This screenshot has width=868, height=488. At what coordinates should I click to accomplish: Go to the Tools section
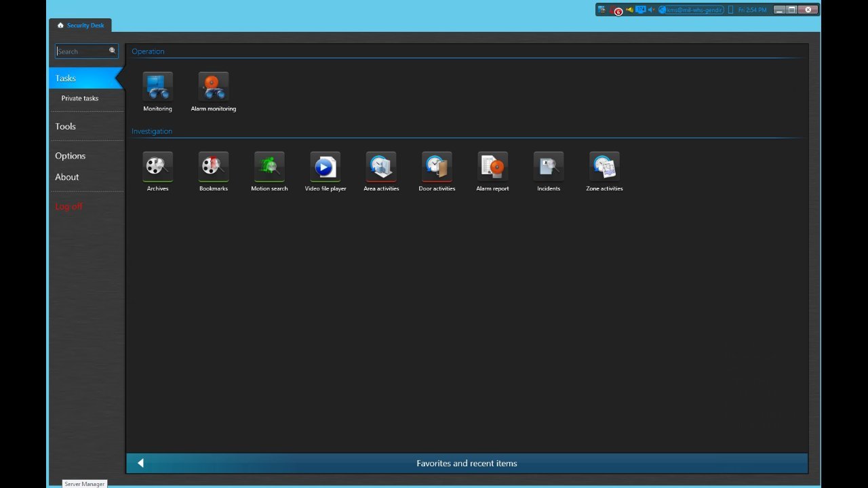tap(66, 127)
